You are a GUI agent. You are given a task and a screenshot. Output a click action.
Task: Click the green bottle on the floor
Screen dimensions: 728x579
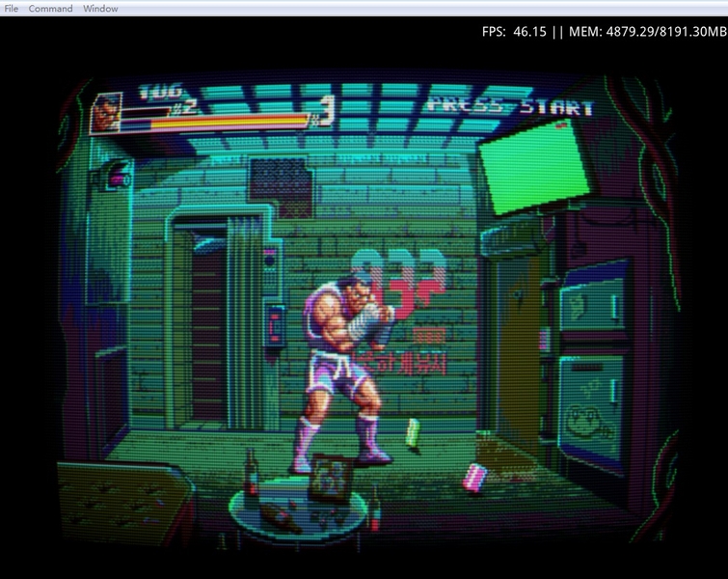click(413, 433)
